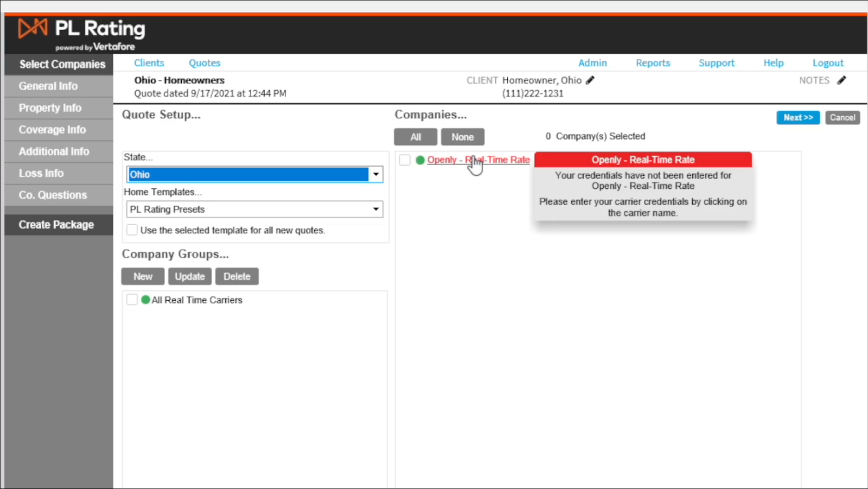This screenshot has width=868, height=489.
Task: Open the Support menu
Action: point(717,63)
